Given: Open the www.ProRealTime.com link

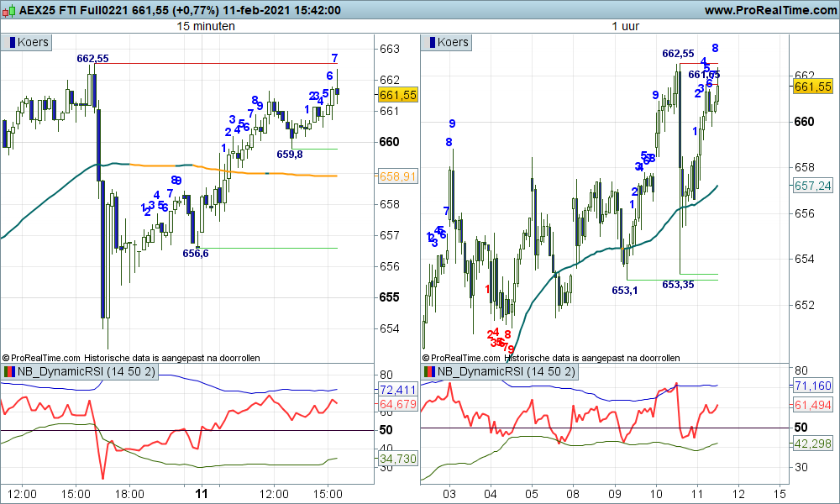Looking at the screenshot, I should pyautogui.click(x=769, y=10).
